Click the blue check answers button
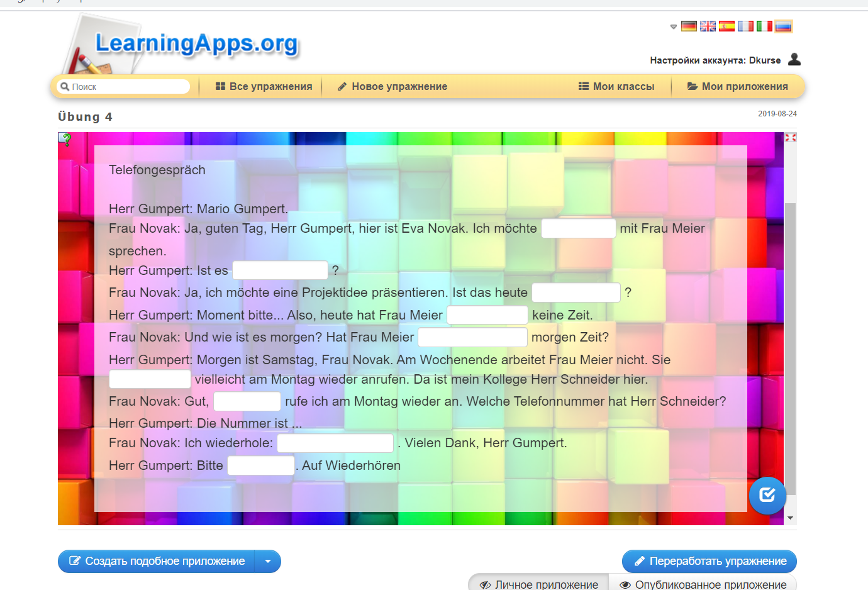 coord(767,496)
